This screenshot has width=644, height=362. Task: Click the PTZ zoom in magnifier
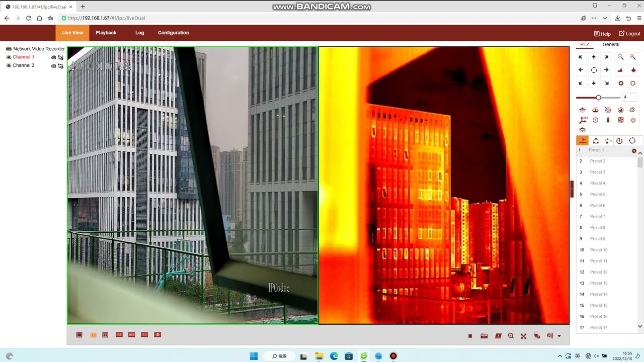(x=633, y=57)
